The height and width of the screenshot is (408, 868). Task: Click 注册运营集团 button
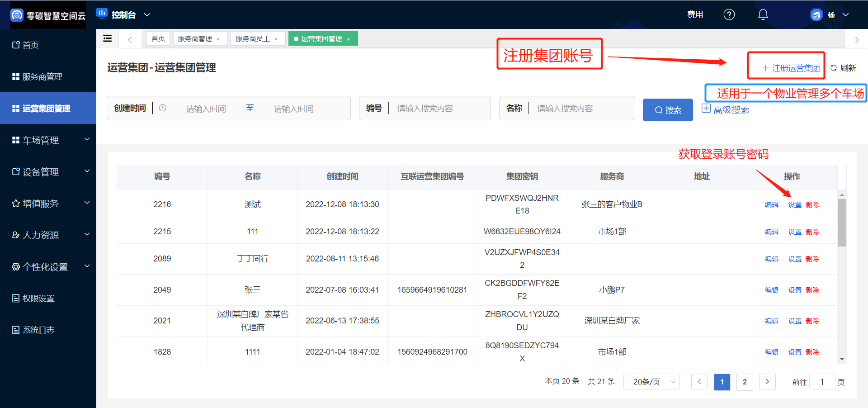[791, 68]
